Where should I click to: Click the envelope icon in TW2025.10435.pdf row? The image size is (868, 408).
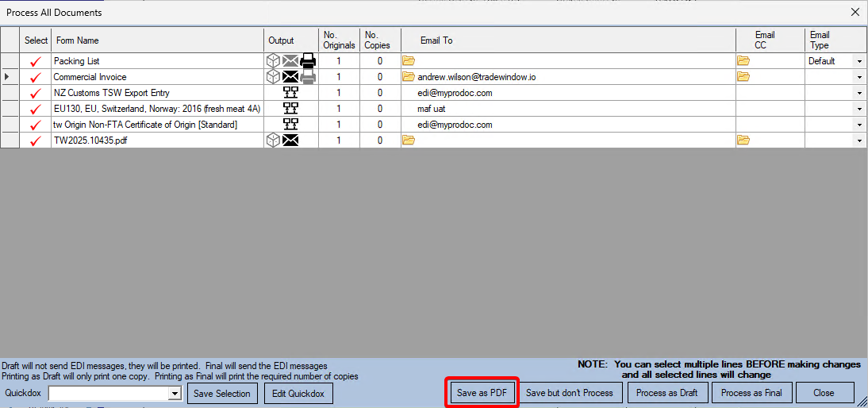290,140
